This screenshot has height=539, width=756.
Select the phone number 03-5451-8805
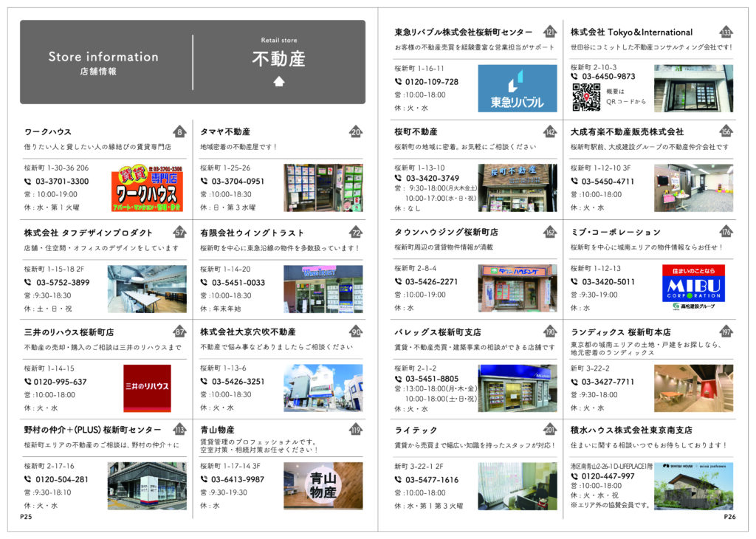(x=431, y=379)
